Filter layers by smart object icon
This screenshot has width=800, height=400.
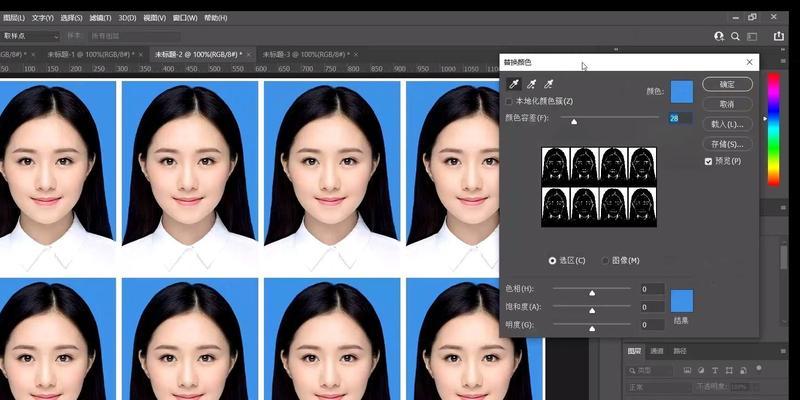[743, 370]
